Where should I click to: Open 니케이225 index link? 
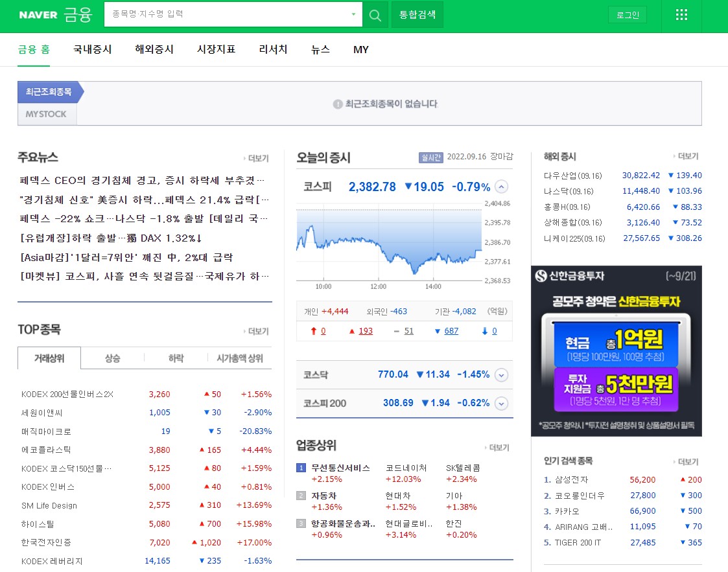(x=574, y=238)
